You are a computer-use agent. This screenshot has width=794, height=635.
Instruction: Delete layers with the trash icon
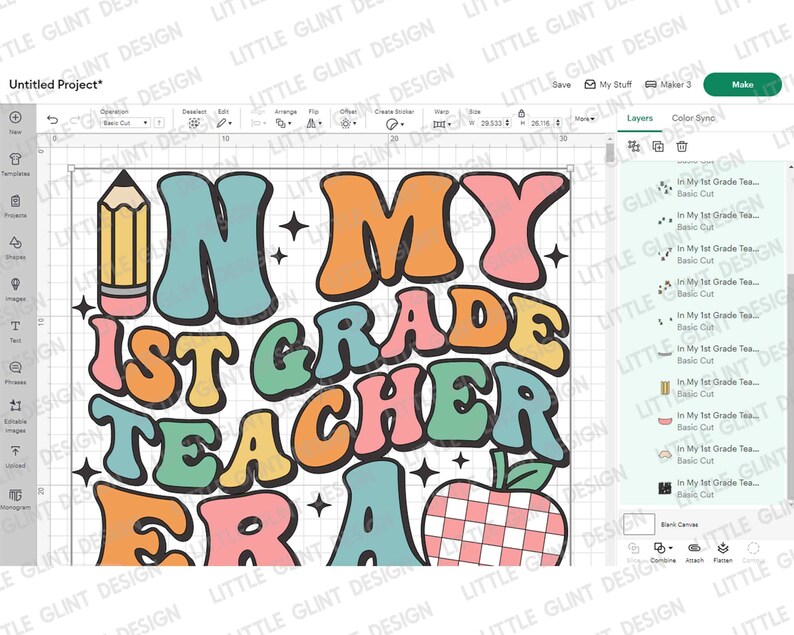(682, 146)
